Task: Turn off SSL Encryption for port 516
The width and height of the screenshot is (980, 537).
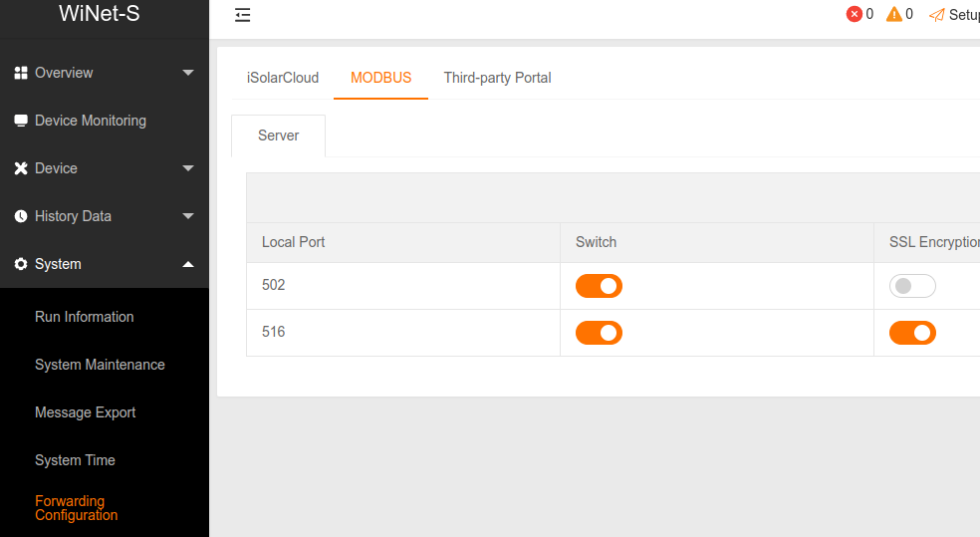Action: 912,333
